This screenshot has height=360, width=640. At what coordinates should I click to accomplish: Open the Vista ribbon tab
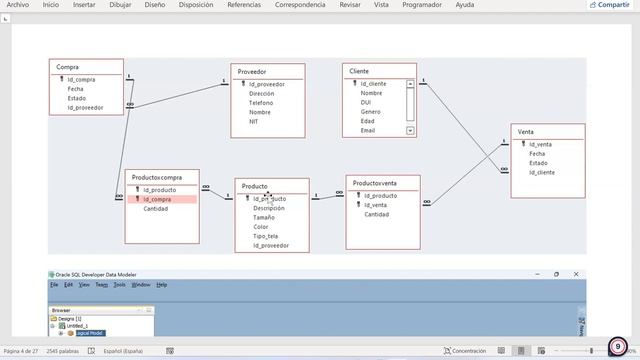click(x=381, y=5)
